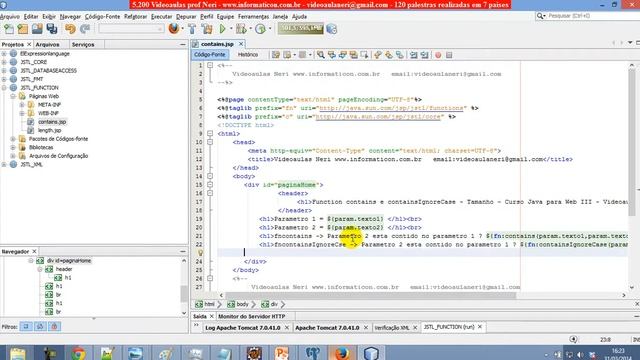This screenshot has width=640, height=360.
Task: Toggle first Navegador filter button
Action: (x=26, y=327)
